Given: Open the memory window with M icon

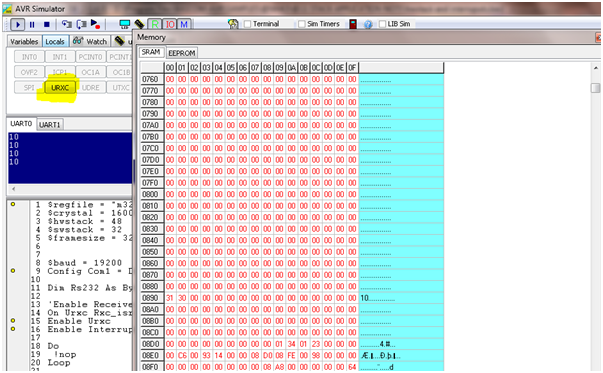Looking at the screenshot, I should click(x=184, y=25).
